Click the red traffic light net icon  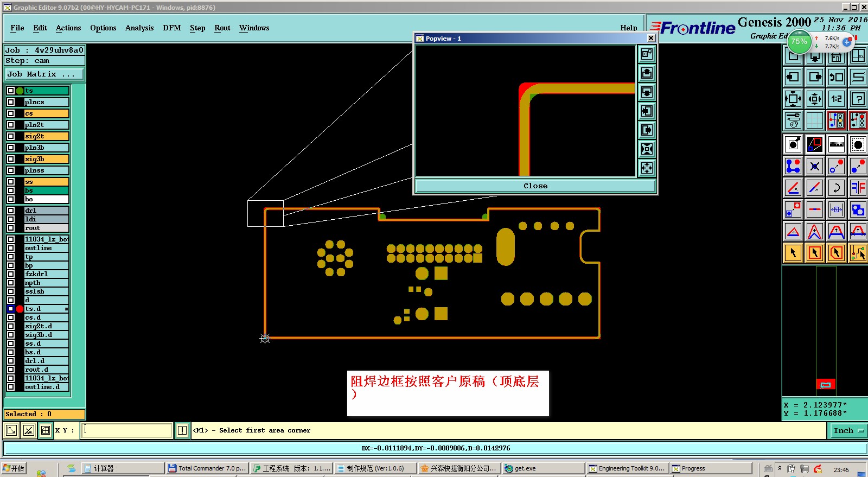858,120
